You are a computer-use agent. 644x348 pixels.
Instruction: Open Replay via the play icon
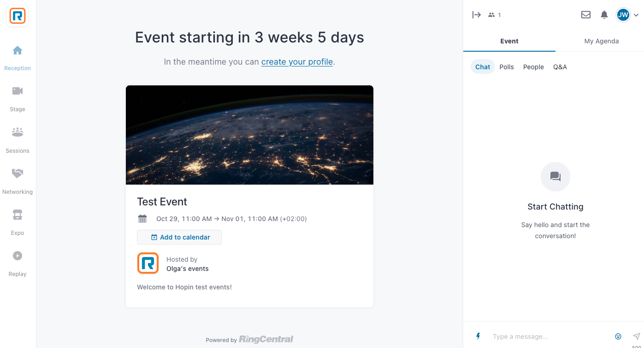(18, 256)
